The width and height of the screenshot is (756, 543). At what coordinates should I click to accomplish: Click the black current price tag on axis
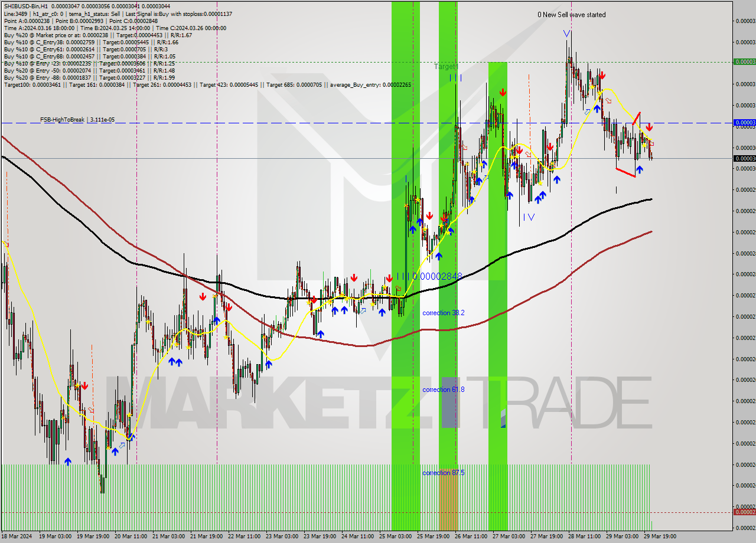tap(744, 158)
